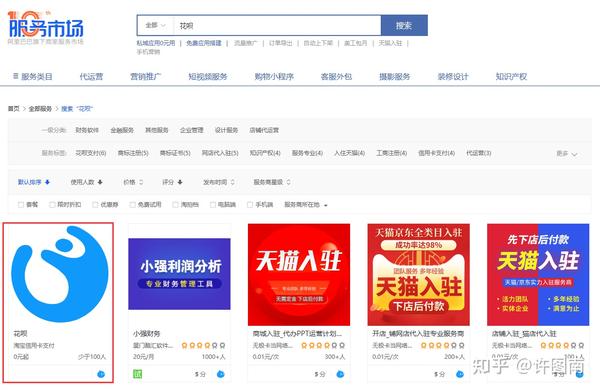Open 客服外包 category
The image size is (600, 390).
pyautogui.click(x=336, y=77)
